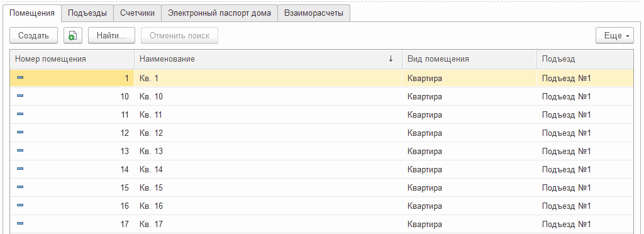Click the sort arrow in Наименование column
Image resolution: width=644 pixels, height=234 pixels.
point(391,59)
